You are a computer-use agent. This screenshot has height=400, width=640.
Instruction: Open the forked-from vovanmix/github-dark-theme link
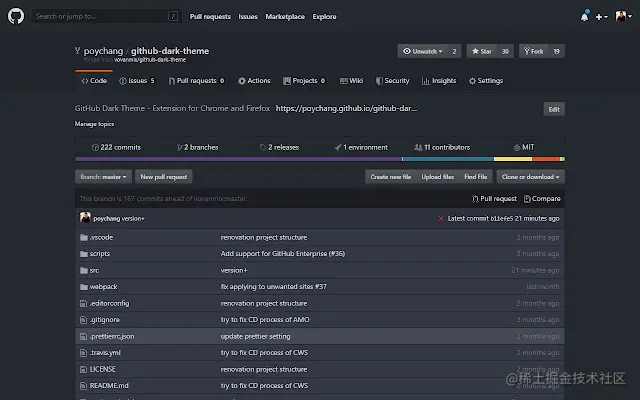(150, 60)
